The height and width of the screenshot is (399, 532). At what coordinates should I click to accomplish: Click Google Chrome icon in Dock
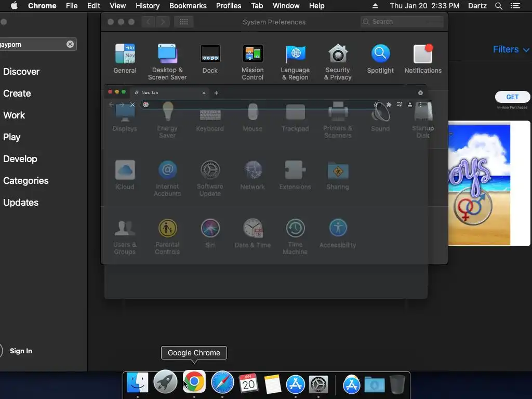[194, 382]
